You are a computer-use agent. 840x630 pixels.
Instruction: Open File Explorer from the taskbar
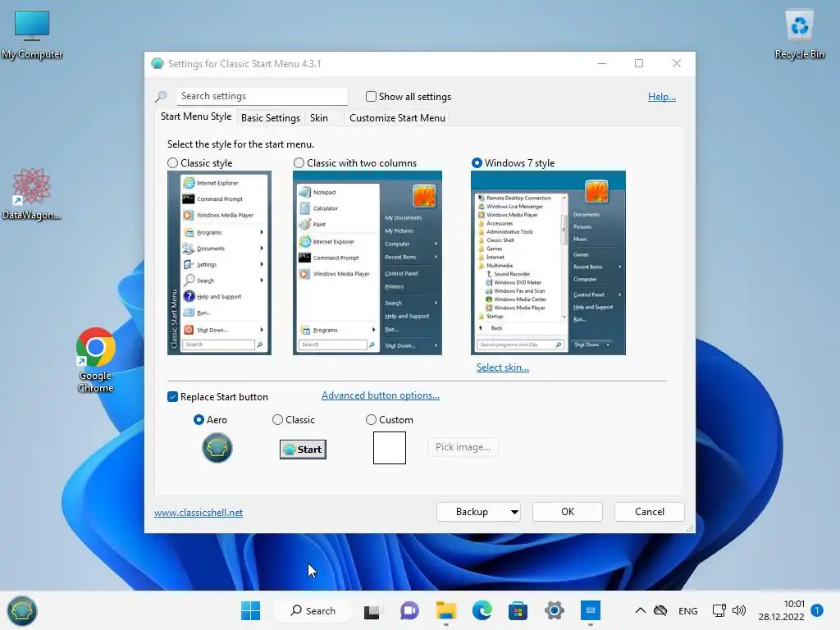(445, 610)
